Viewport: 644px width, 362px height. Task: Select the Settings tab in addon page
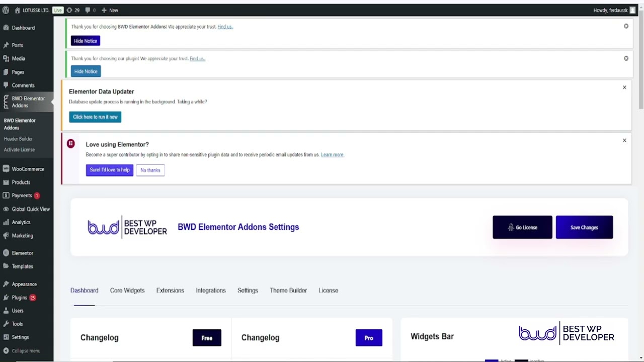click(x=248, y=290)
